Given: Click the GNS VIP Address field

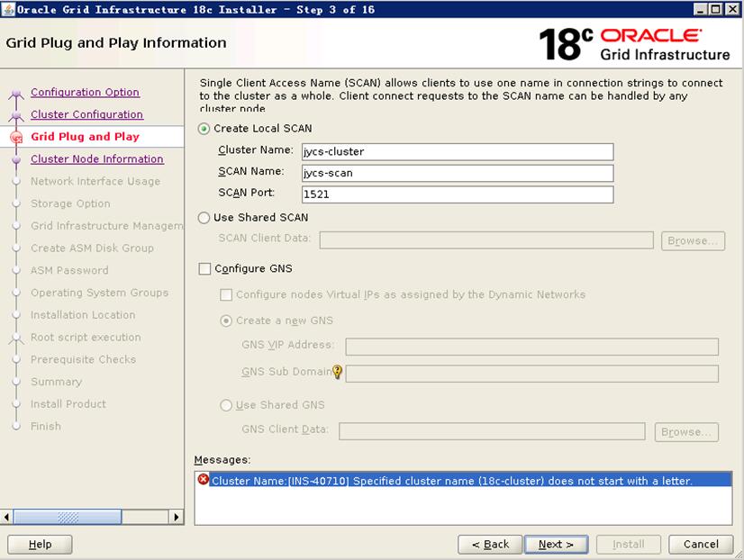Looking at the screenshot, I should (x=532, y=347).
